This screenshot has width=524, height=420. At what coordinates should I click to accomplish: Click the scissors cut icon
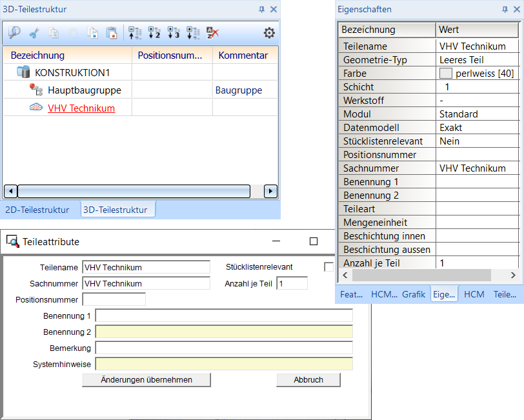point(34,33)
